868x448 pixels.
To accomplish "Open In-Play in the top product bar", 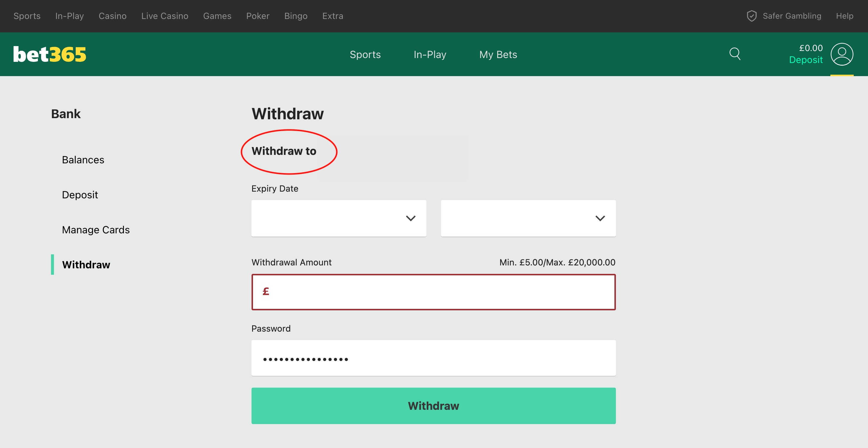I will 69,16.
